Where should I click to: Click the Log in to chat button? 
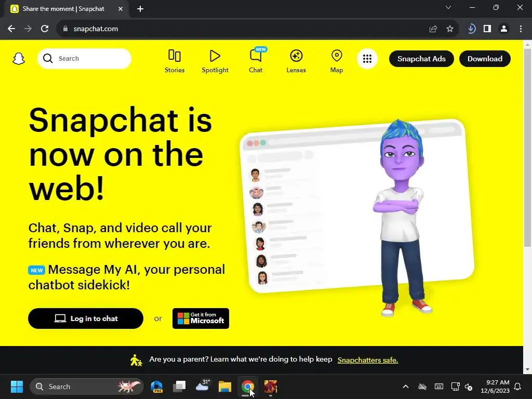[86, 318]
